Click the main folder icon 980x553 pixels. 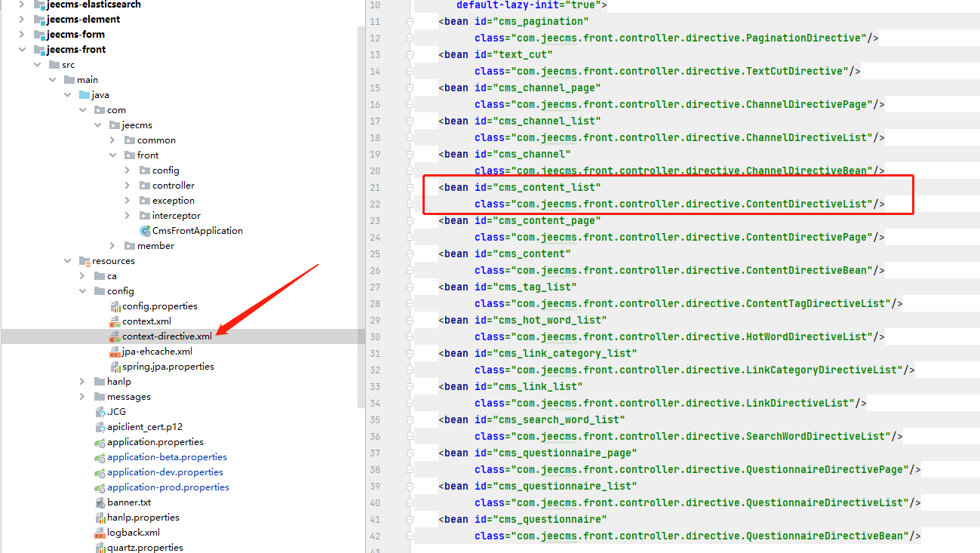[70, 80]
